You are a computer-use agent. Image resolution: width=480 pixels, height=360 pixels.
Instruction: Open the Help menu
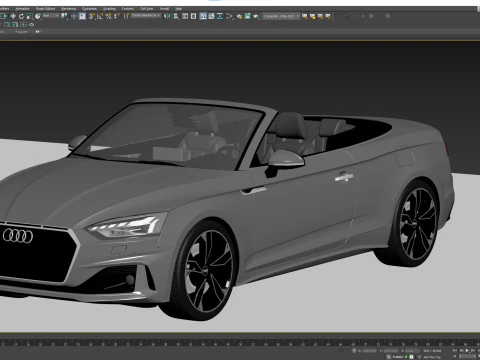[179, 8]
